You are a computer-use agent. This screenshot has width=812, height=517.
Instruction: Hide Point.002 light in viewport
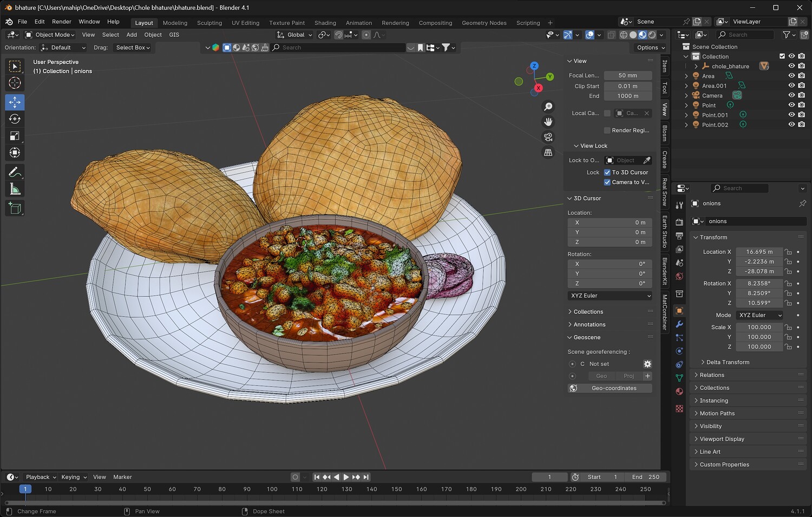[x=791, y=125]
